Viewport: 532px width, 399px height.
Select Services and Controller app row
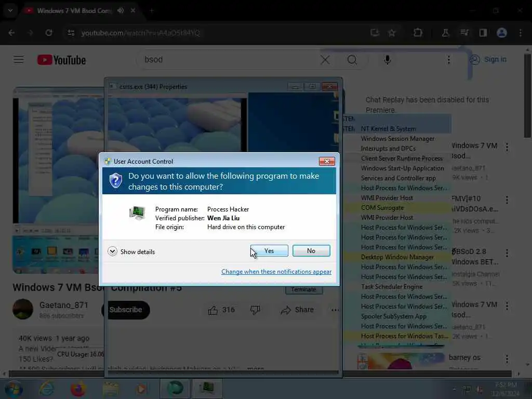(x=398, y=178)
